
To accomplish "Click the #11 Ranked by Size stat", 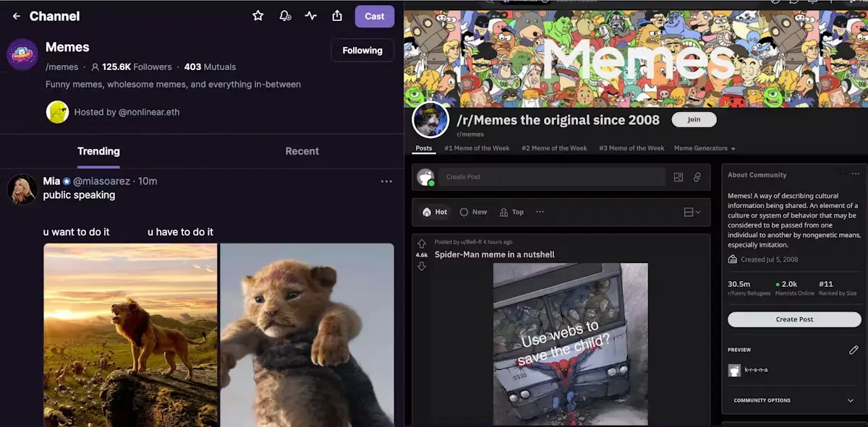I will [x=838, y=288].
